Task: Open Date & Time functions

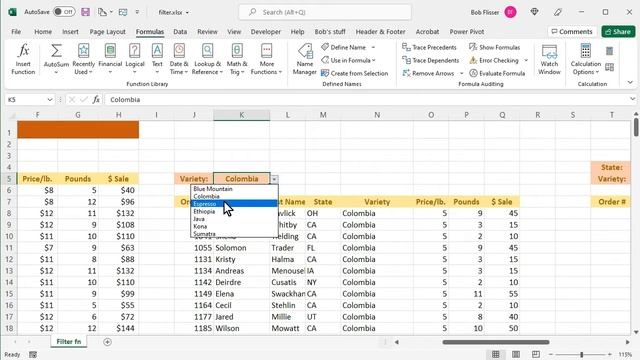Action: [179, 59]
